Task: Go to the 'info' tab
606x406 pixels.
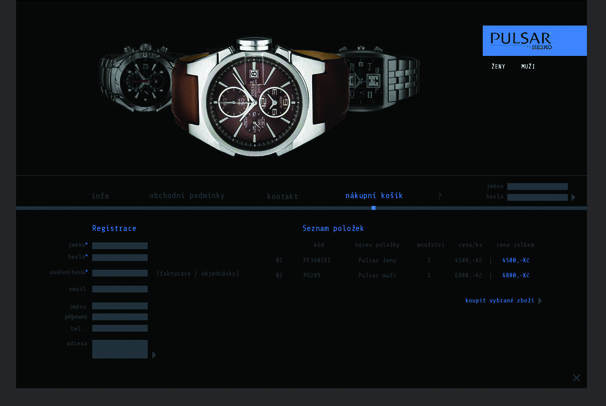Action: tap(100, 196)
